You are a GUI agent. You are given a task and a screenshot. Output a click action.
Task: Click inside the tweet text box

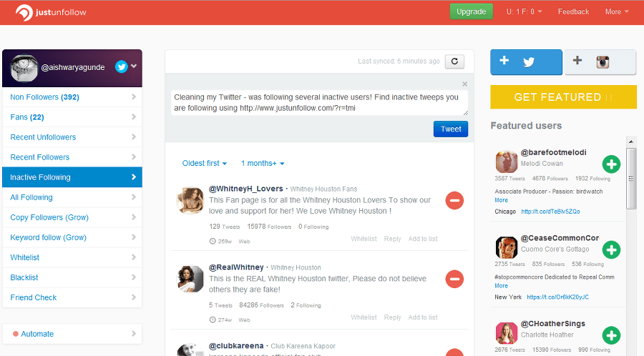[x=320, y=103]
